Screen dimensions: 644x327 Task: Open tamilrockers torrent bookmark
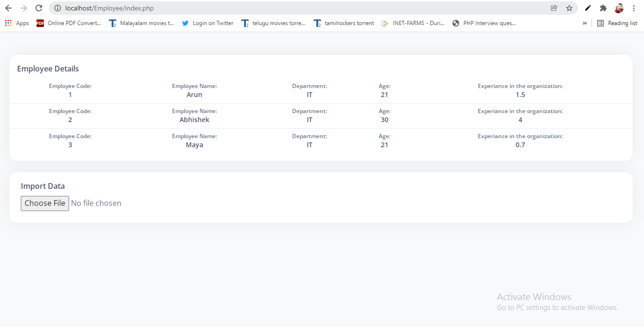344,23
